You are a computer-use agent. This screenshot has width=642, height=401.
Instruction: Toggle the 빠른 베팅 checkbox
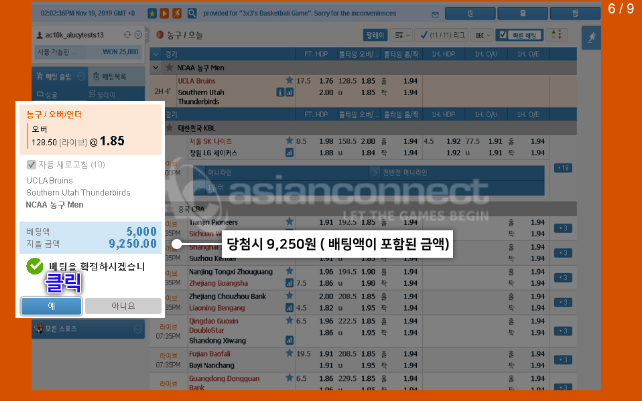tap(503, 35)
